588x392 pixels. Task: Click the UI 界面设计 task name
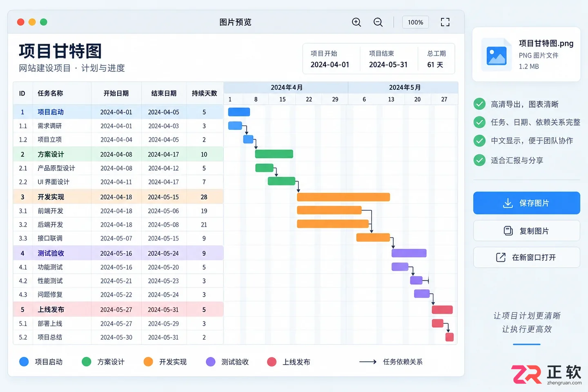53,182
